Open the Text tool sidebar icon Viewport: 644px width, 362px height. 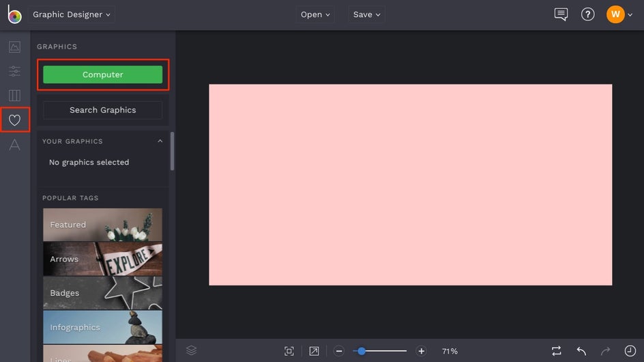[14, 144]
